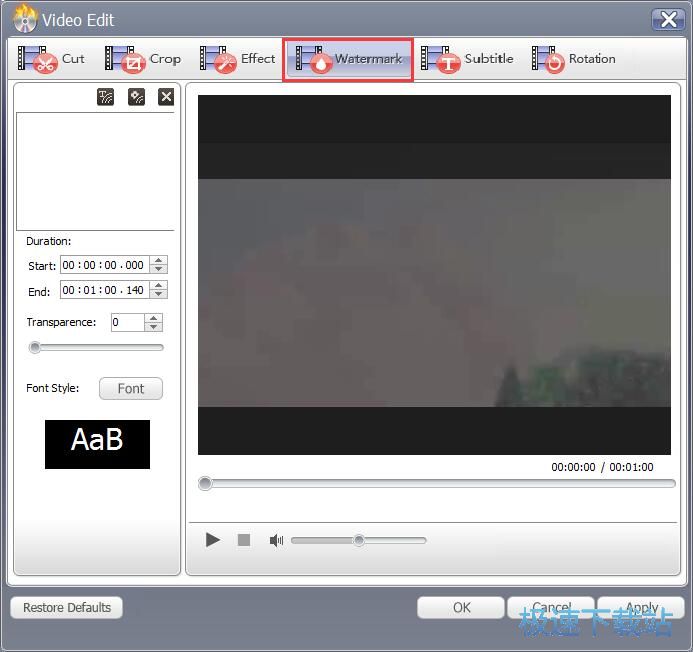Confirm with the OK button

pyautogui.click(x=461, y=607)
